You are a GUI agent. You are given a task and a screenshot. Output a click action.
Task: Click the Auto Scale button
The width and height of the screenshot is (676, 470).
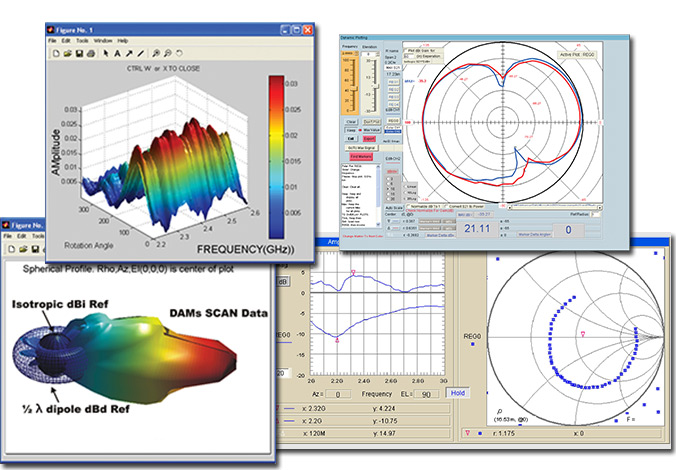pos(394,207)
